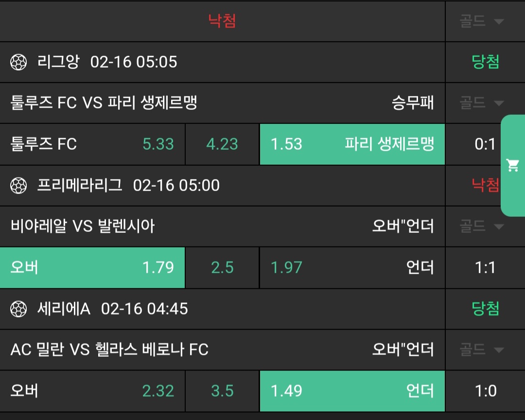
Task: Click the soccer ball icon for 프리메라리그
Action: pos(18,186)
